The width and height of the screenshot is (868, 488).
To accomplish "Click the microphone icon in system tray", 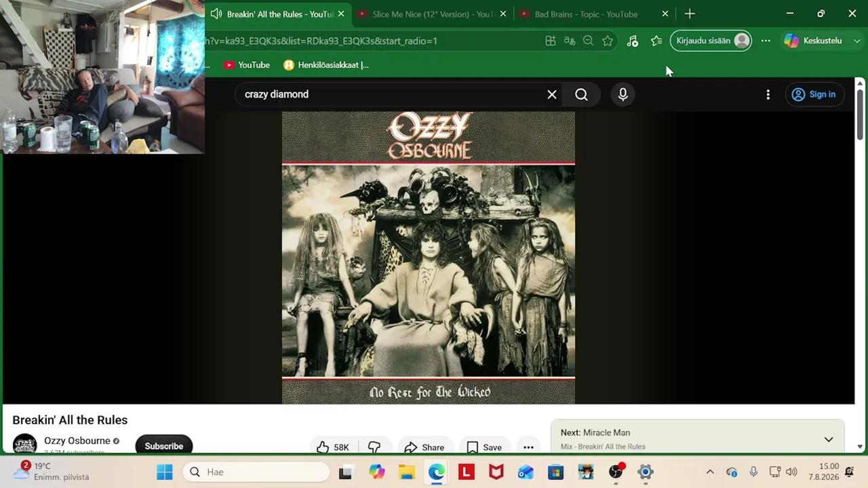I will tap(753, 472).
